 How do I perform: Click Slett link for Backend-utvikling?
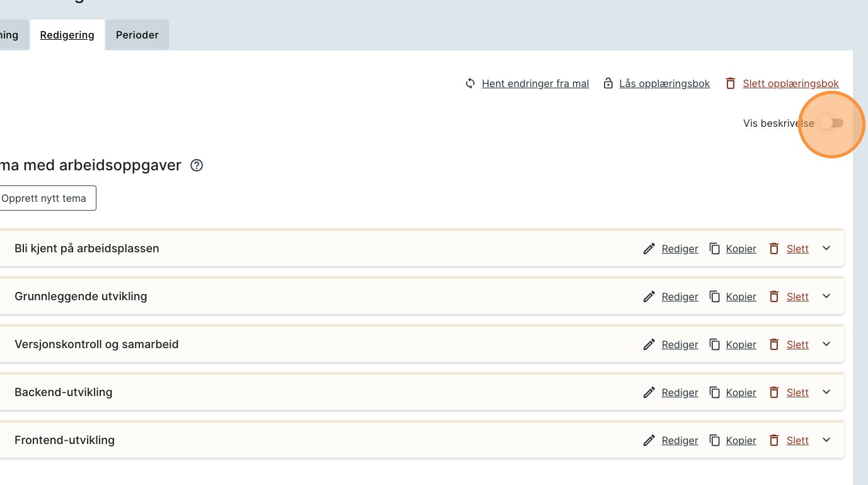(797, 392)
